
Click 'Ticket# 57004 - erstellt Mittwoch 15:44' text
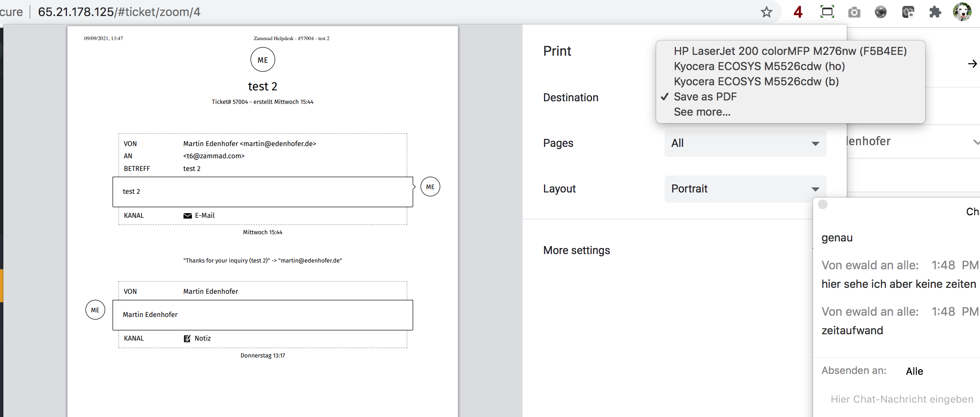[x=262, y=102]
